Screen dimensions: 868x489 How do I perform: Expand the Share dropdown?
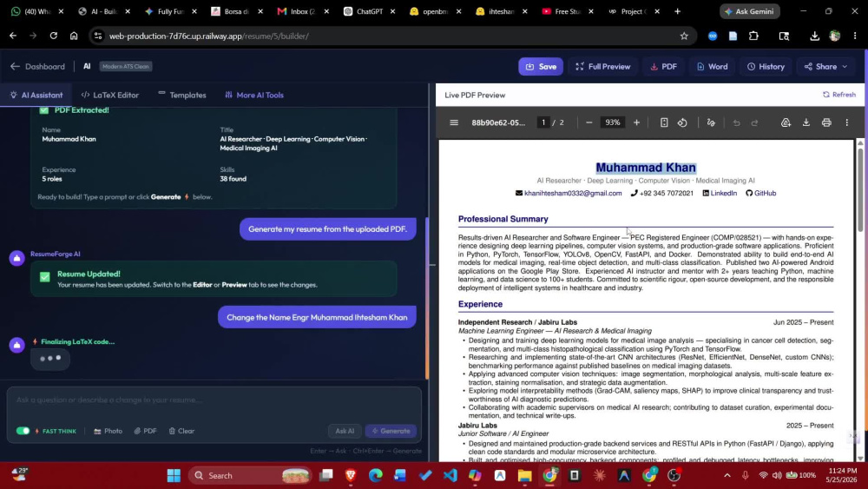tap(826, 67)
